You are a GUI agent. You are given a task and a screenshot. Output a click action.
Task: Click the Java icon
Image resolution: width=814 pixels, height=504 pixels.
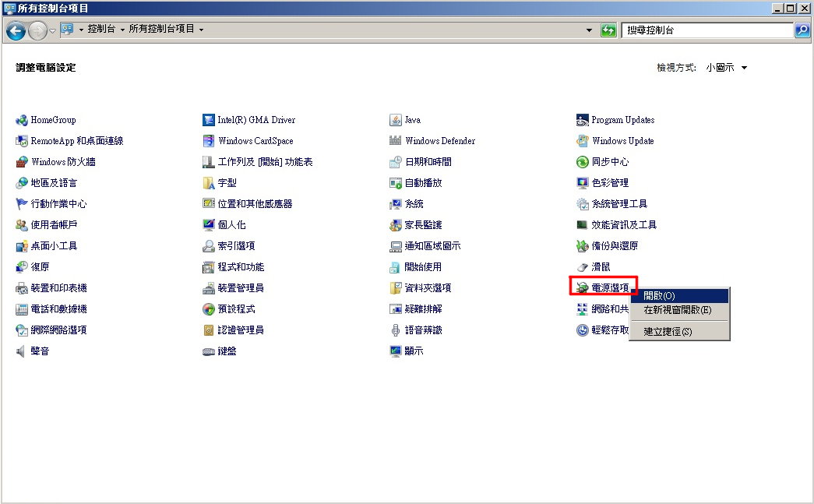395,121
